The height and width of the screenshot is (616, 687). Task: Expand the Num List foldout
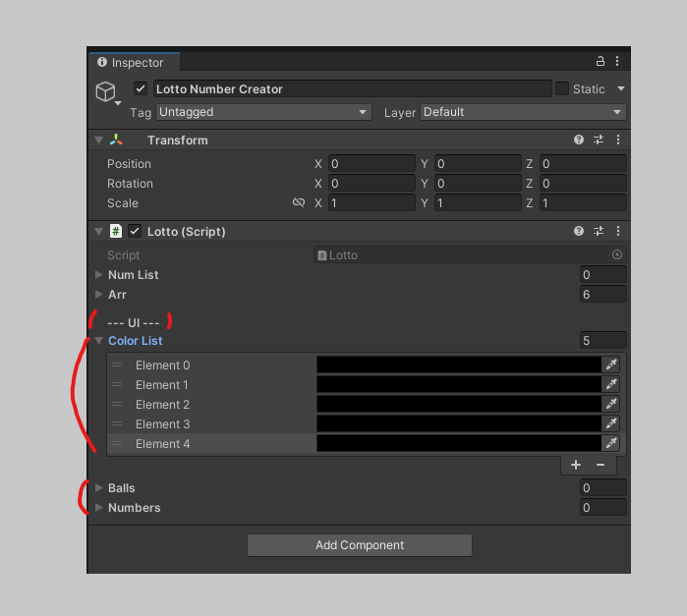click(x=99, y=274)
